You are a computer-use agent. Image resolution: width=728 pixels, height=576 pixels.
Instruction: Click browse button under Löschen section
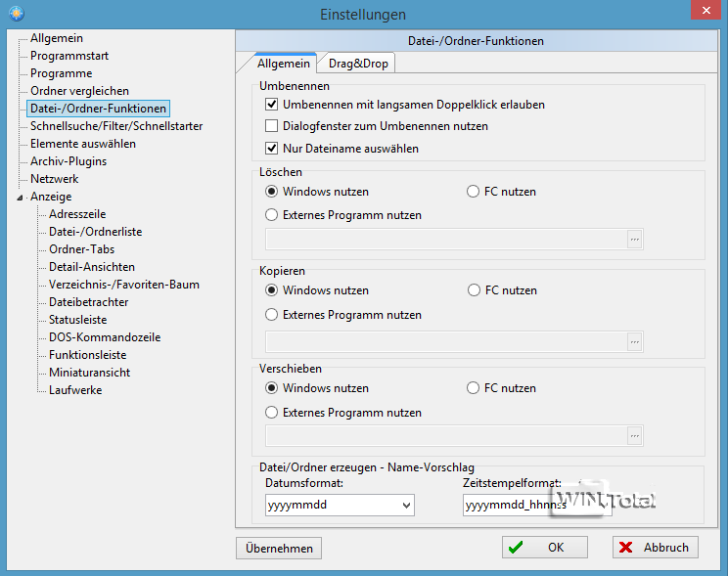634,240
